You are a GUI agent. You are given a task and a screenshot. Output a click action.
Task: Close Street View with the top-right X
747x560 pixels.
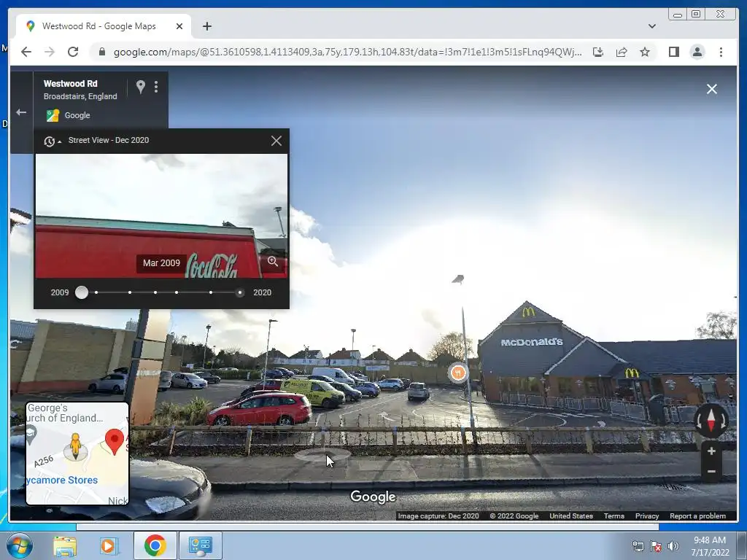point(712,89)
